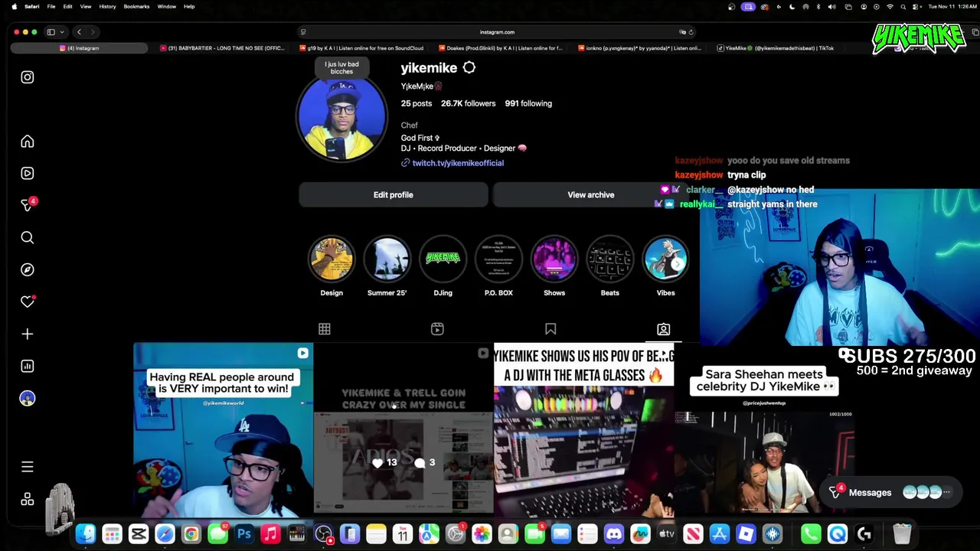Open the Safari menu

pyautogui.click(x=31, y=6)
